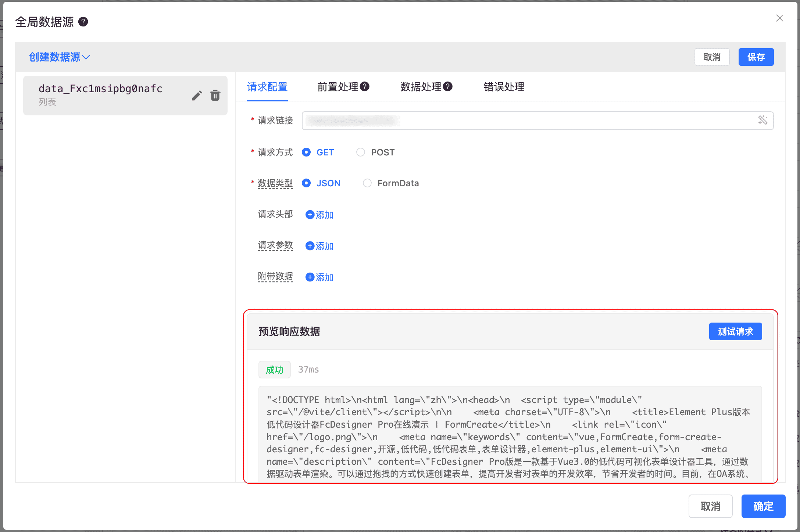Switch to the 数据处理 tab
Image resolution: width=800 pixels, height=532 pixels.
(x=421, y=87)
